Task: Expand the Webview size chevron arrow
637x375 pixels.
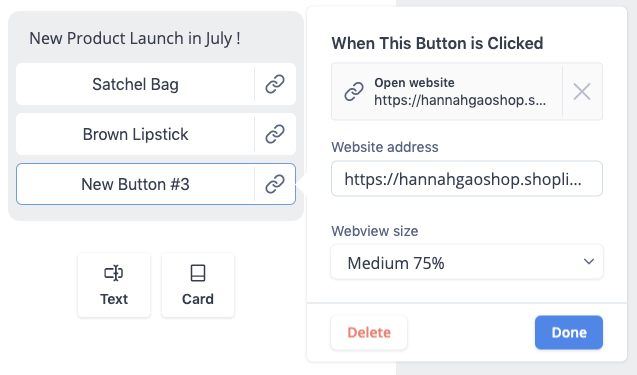Action: [589, 262]
